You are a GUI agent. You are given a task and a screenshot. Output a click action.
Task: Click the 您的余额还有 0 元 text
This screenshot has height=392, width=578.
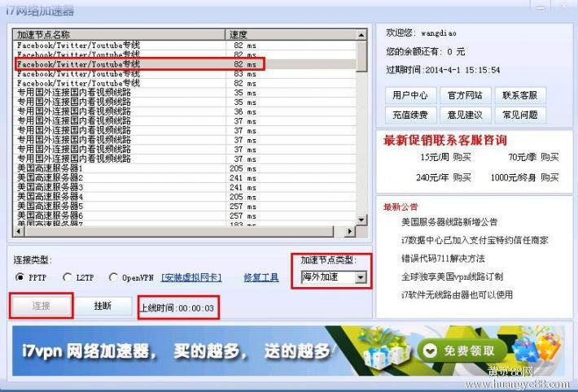[x=426, y=51]
